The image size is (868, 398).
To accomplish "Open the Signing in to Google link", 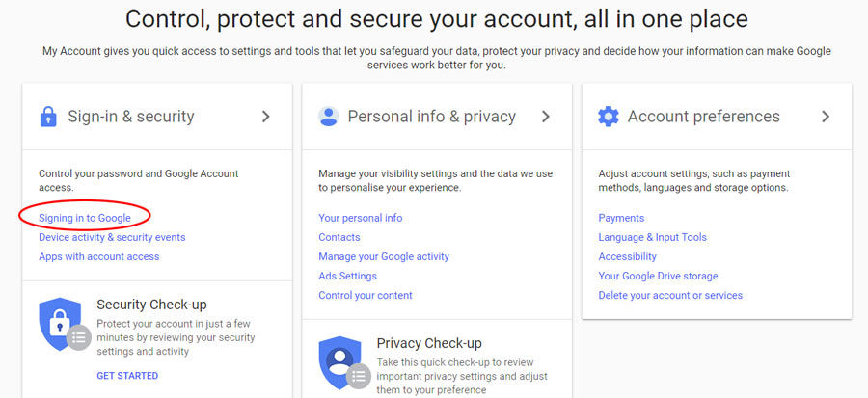I will tap(85, 218).
